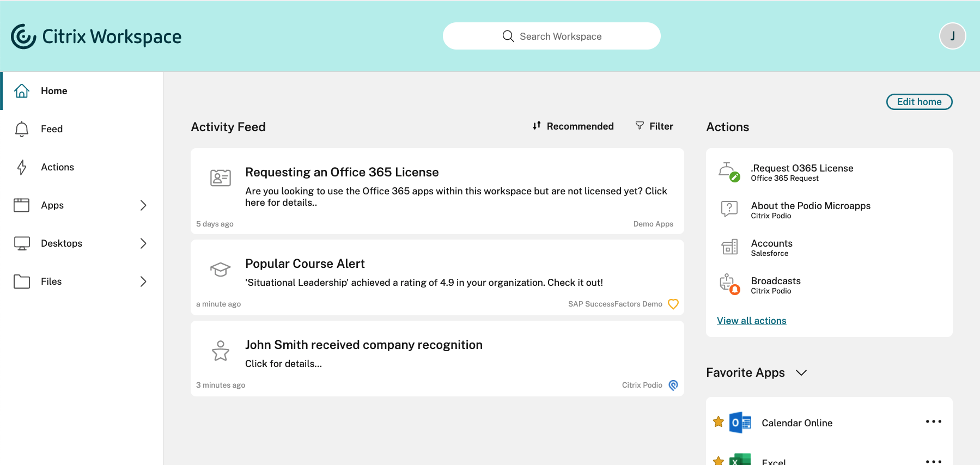Image resolution: width=980 pixels, height=465 pixels.
Task: Click the Feed bell icon
Action: coord(22,129)
